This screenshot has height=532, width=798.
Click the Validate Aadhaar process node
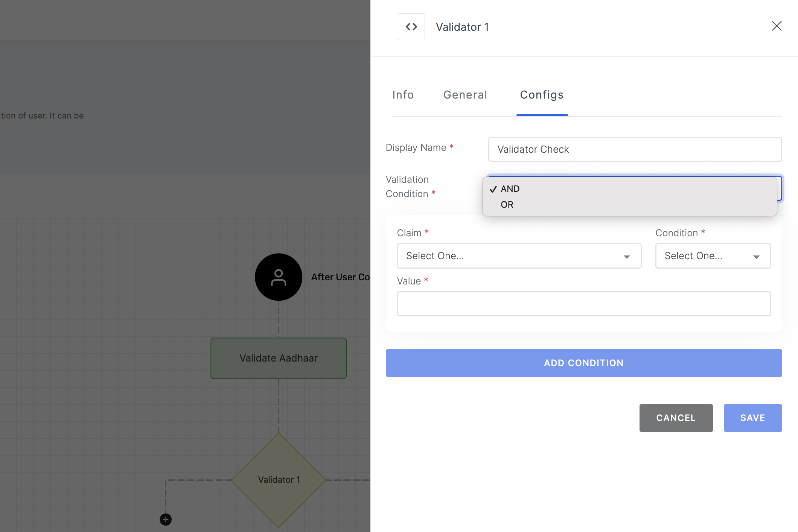(x=278, y=358)
